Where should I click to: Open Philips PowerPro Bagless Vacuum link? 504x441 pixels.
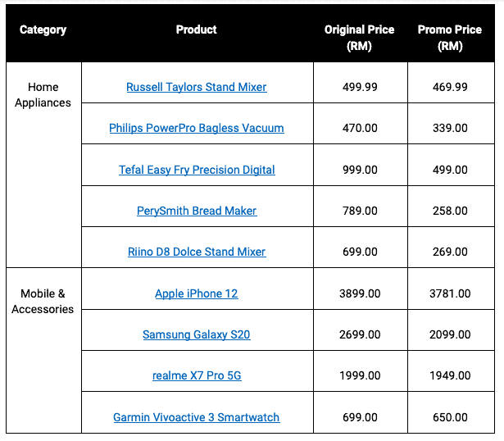[x=197, y=128]
